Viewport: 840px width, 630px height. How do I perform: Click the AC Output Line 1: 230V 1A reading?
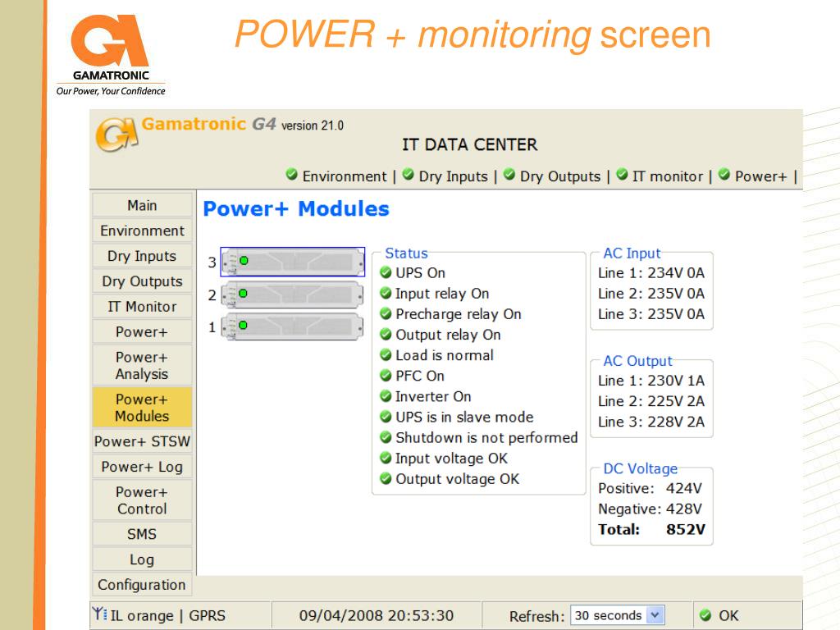click(x=651, y=381)
